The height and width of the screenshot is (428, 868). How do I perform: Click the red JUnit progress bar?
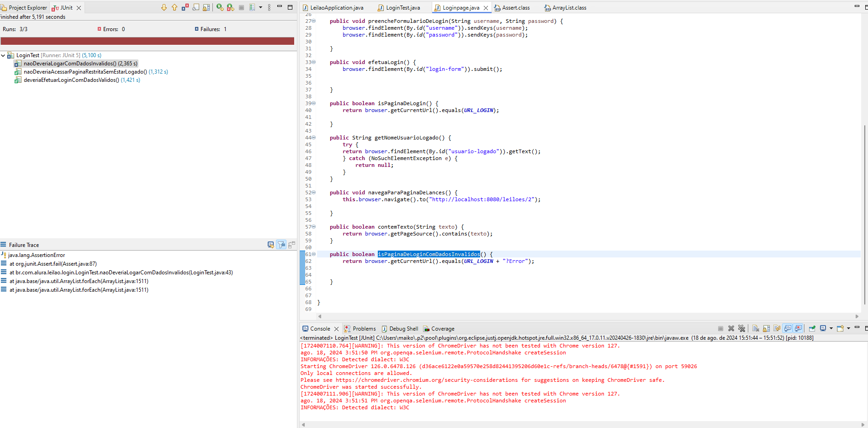147,41
